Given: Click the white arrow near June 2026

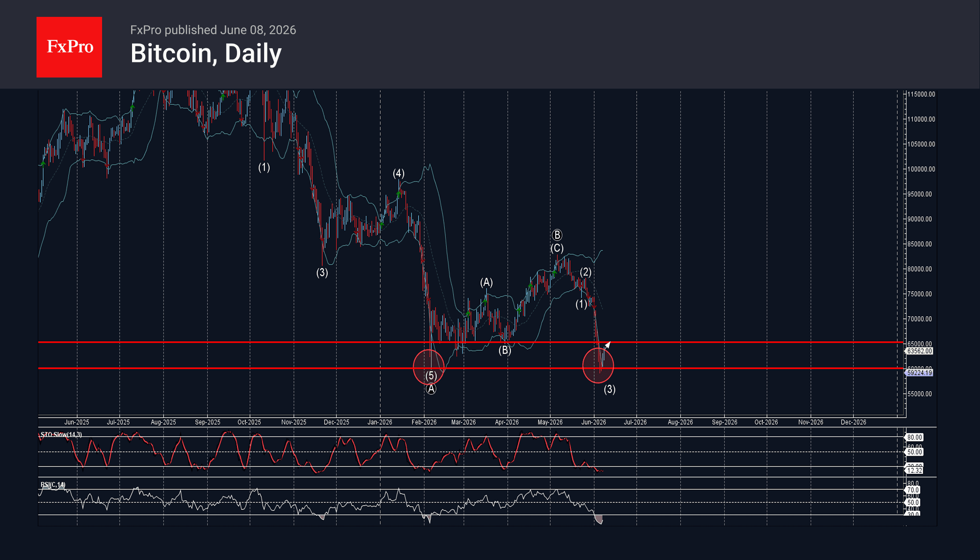Looking at the screenshot, I should pos(607,346).
